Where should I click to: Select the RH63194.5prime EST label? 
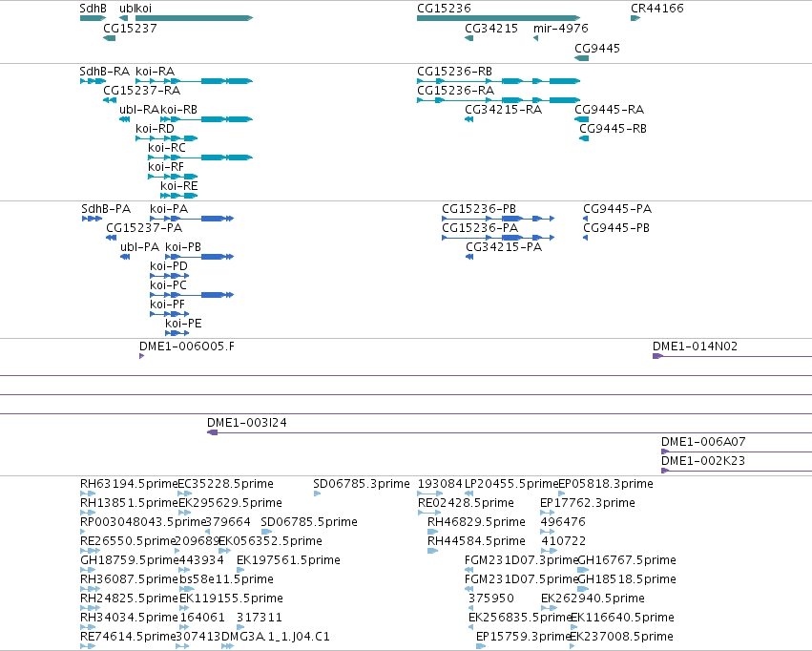click(x=129, y=484)
